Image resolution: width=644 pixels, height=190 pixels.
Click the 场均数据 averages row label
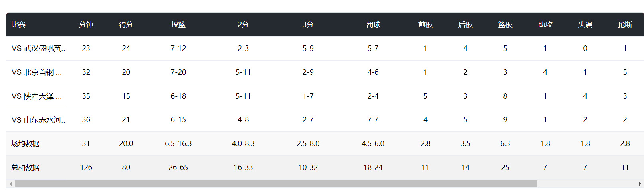26,144
